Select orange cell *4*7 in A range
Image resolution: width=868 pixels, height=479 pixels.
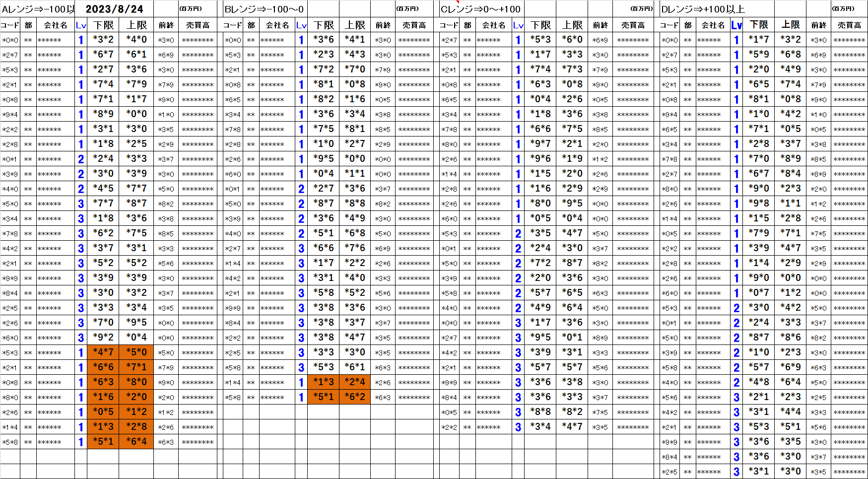click(103, 352)
